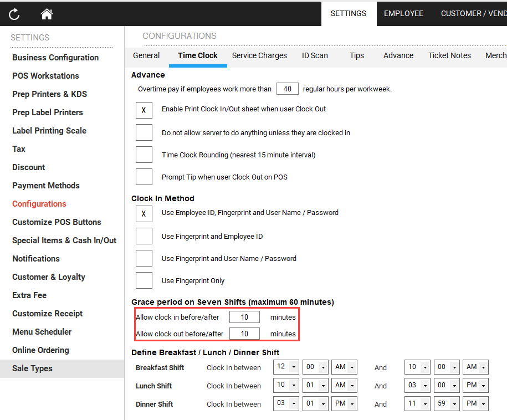Click Allow clock out before/after minutes field
The width and height of the screenshot is (507, 420).
[x=244, y=334]
